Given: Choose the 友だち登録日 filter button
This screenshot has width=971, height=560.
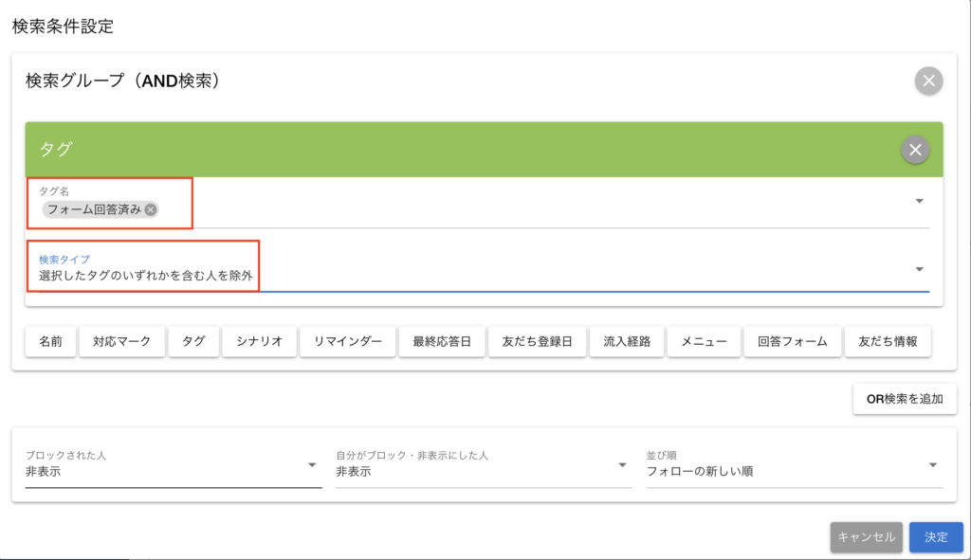Looking at the screenshot, I should click(x=537, y=342).
